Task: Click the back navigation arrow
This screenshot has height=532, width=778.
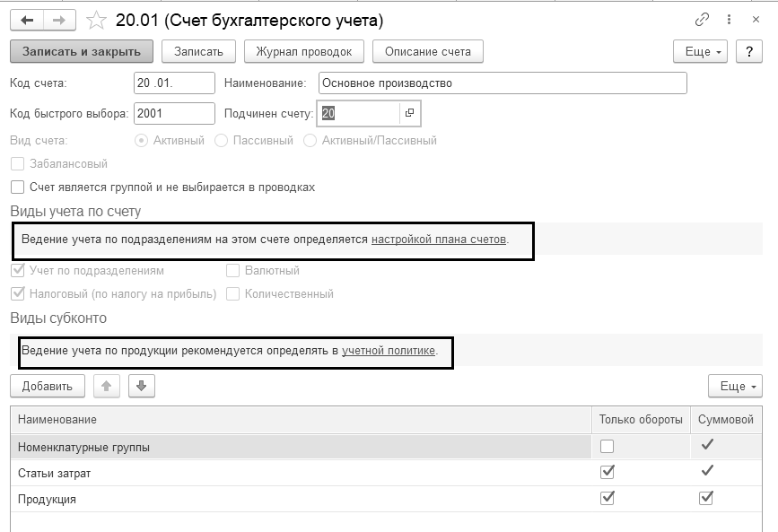Action: coord(27,20)
